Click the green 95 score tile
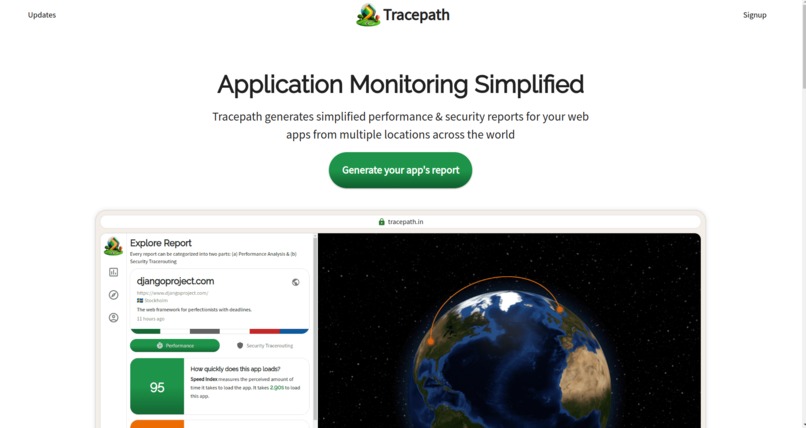 [157, 386]
